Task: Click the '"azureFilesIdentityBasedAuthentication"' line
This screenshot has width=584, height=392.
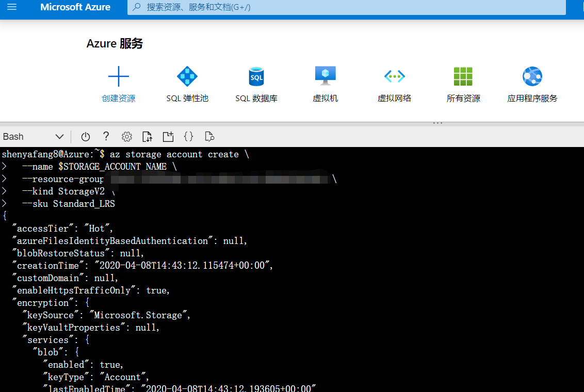Action: tap(129, 241)
